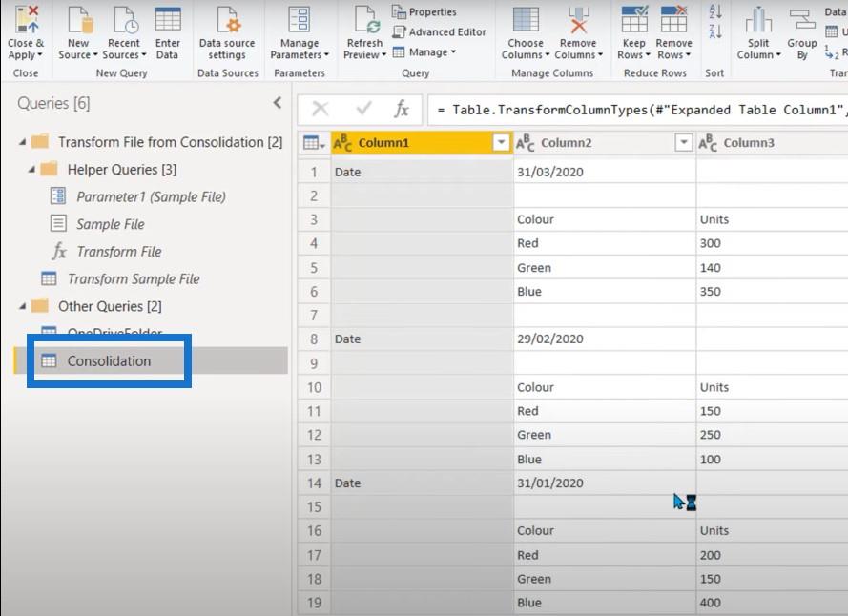Viewport: 848px width, 616px height.
Task: Click Blue in row 19
Action: point(605,603)
